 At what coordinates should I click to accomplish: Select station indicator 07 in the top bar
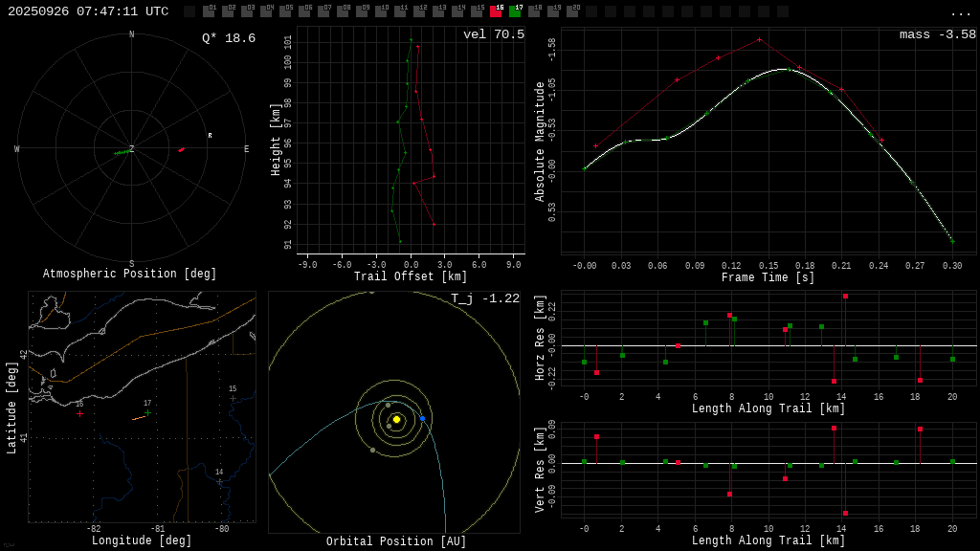coord(323,11)
